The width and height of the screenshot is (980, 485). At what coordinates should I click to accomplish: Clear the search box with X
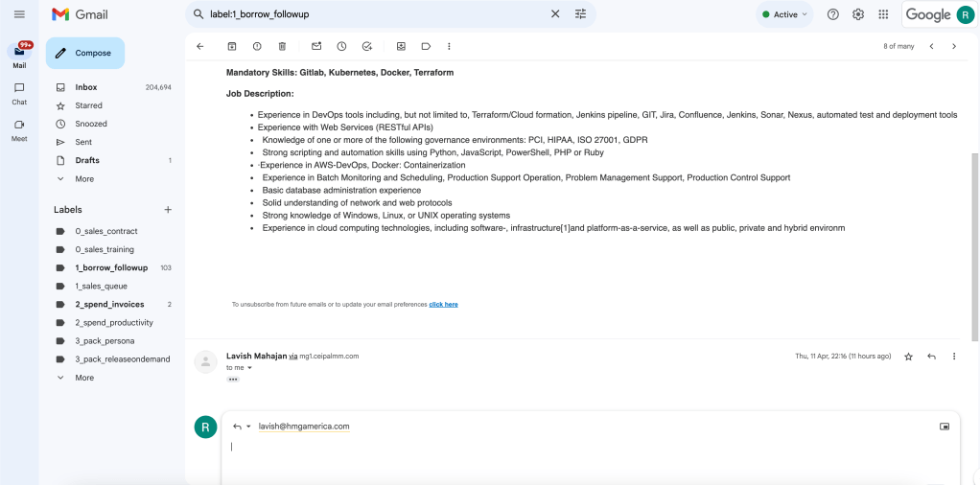point(555,14)
